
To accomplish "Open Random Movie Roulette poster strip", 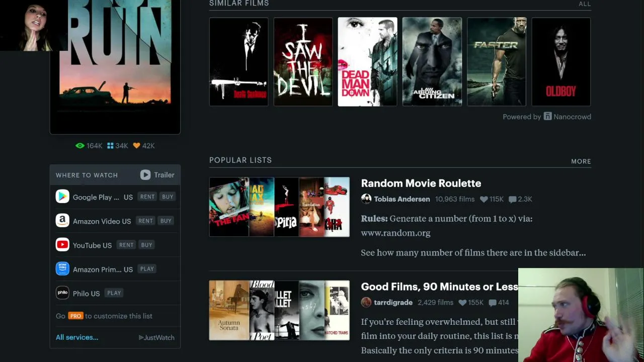I will [x=279, y=207].
